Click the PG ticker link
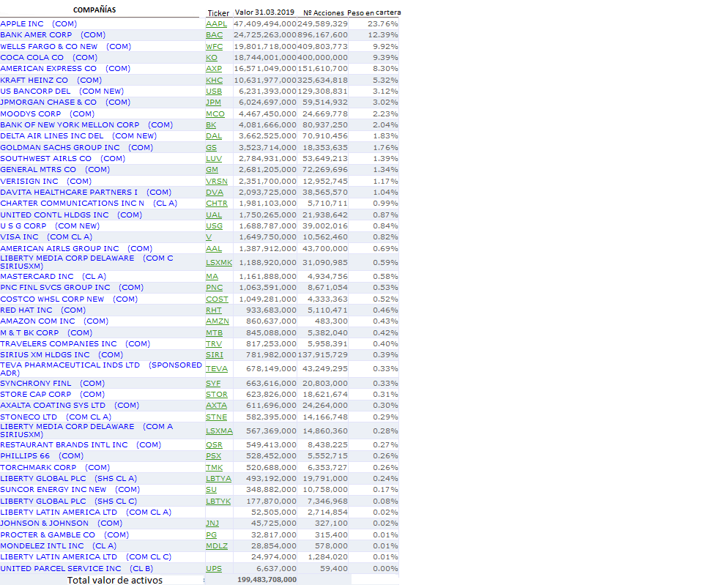 pos(211,535)
